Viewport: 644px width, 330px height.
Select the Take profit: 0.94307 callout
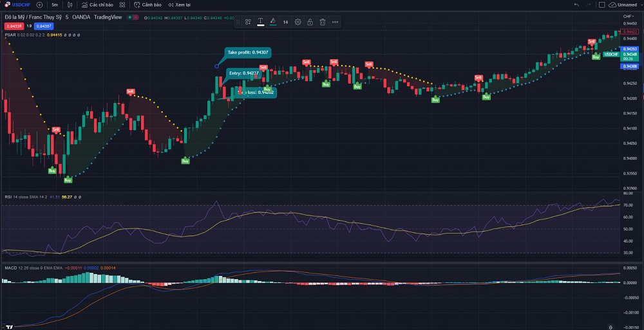pos(248,53)
